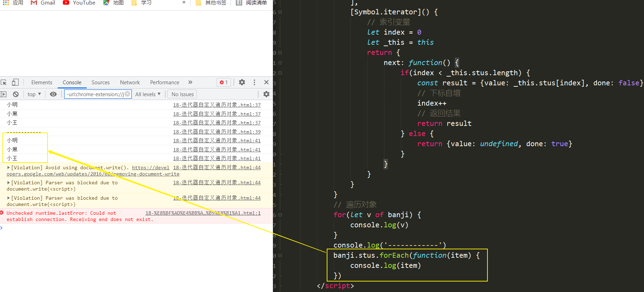Switch to the Console tab
The height and width of the screenshot is (292, 644).
tap(72, 83)
